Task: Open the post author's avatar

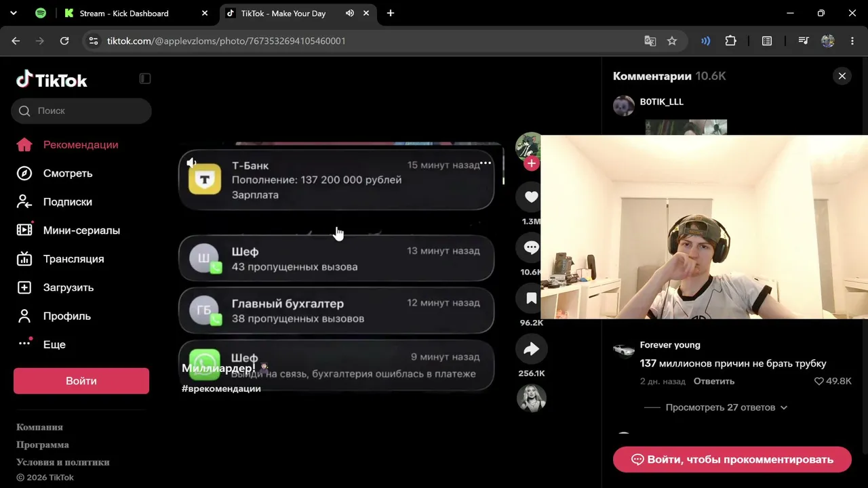Action: 528,146
